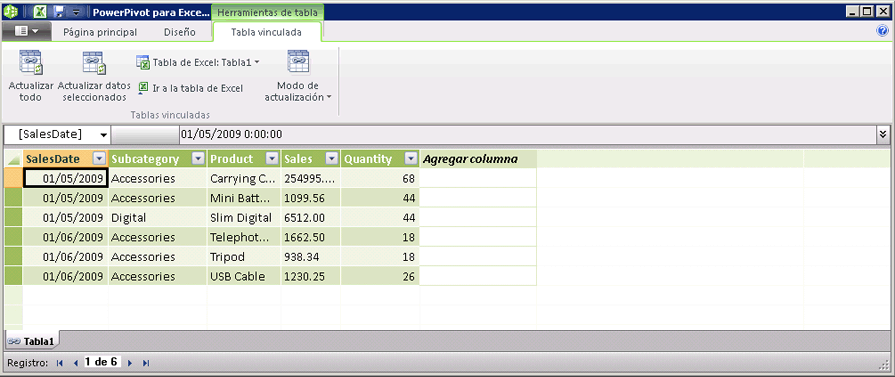The image size is (895, 377).
Task: Open the [SalesDate] column name box dropdown
Action: 103,135
